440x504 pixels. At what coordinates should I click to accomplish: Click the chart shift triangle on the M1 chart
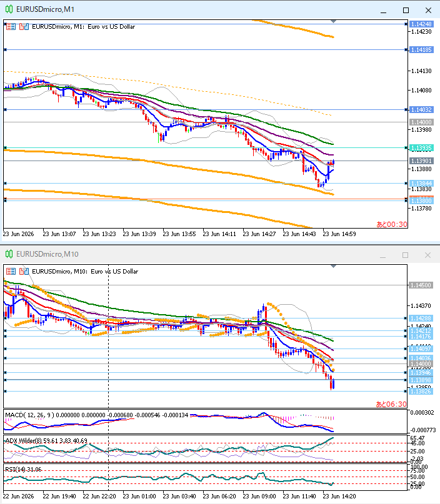(x=334, y=21)
